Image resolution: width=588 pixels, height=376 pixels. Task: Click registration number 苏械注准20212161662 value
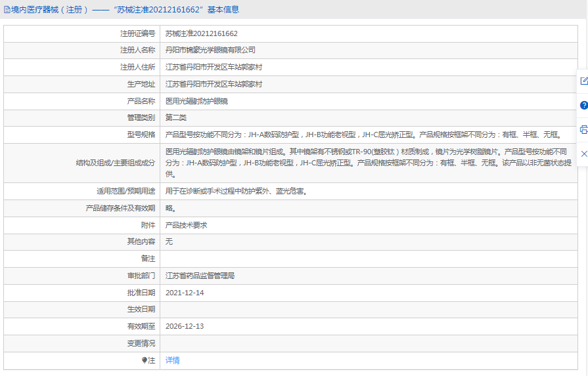[201, 33]
